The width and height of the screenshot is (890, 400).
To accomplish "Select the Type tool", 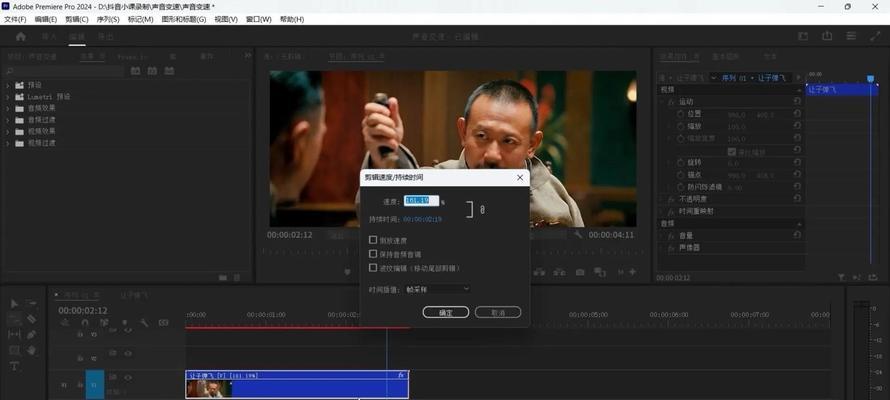I will pos(14,366).
